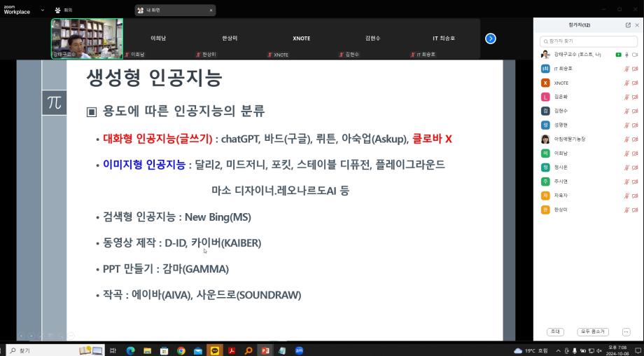Select IT 최승호's video tile in gallery strip

(x=444, y=39)
